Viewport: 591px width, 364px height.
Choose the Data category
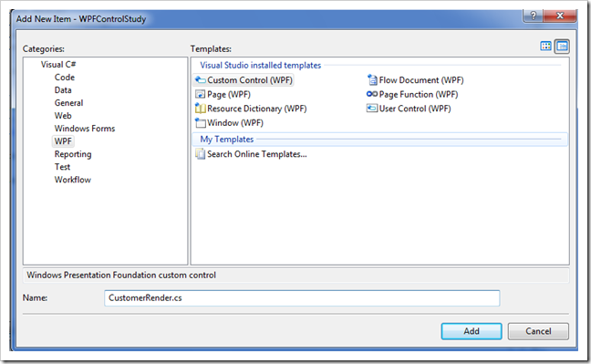[x=63, y=90]
